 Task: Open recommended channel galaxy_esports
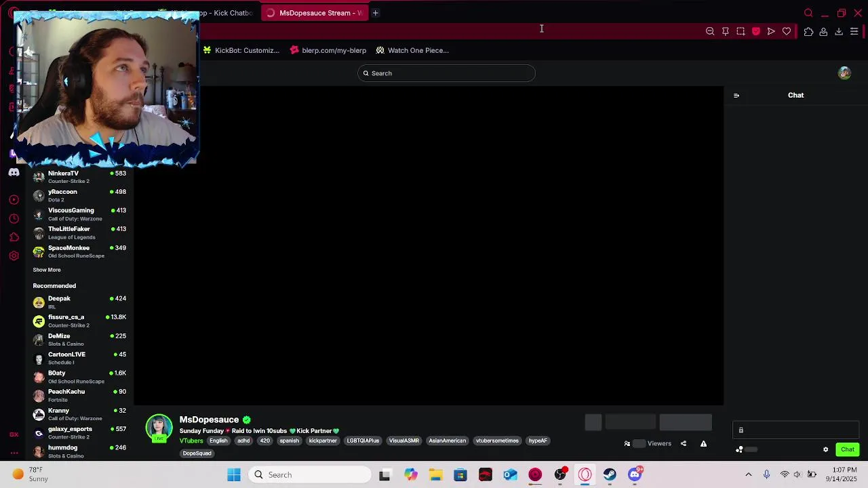tap(79, 432)
